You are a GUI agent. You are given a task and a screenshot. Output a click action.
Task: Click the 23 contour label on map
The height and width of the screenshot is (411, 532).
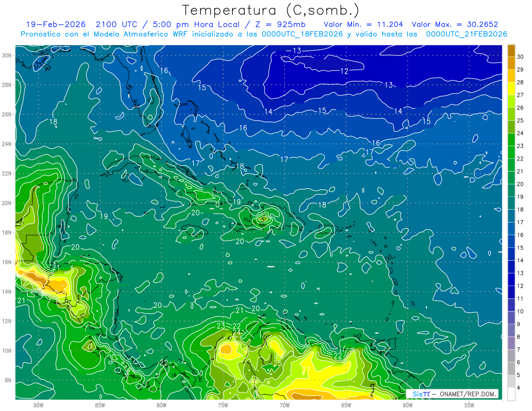point(221,326)
